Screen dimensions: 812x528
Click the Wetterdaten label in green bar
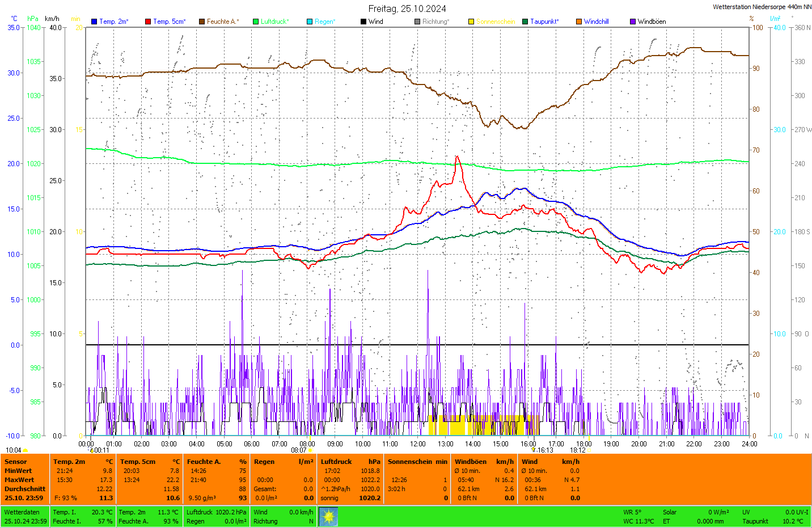(21, 512)
